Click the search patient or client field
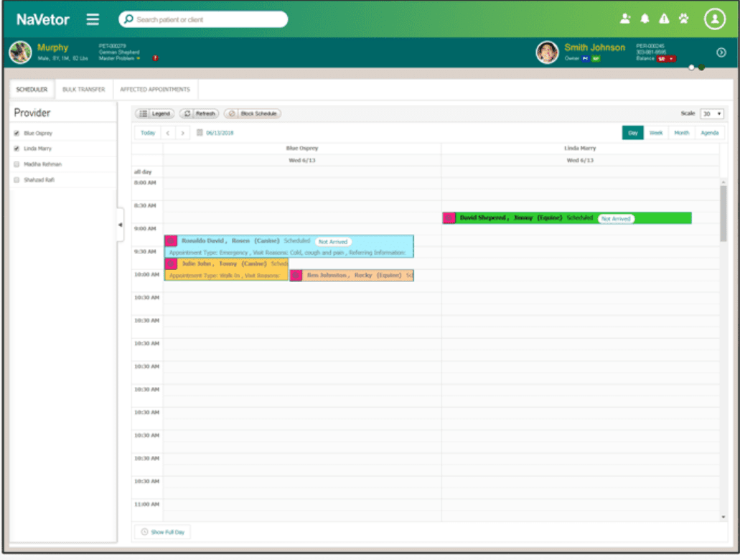Viewport: 740px width, 560px height. (x=205, y=19)
